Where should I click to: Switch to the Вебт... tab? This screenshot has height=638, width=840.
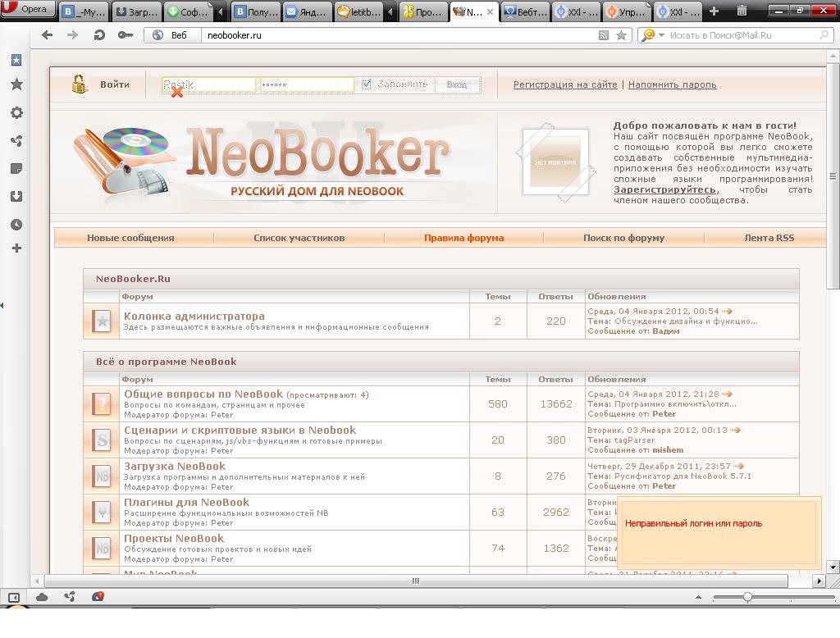coord(526,11)
